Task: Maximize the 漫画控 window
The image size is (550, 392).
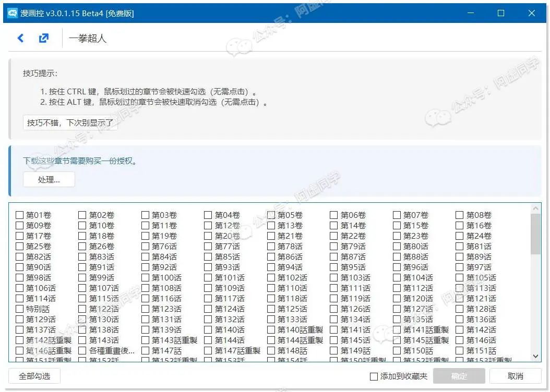Action: [x=501, y=14]
